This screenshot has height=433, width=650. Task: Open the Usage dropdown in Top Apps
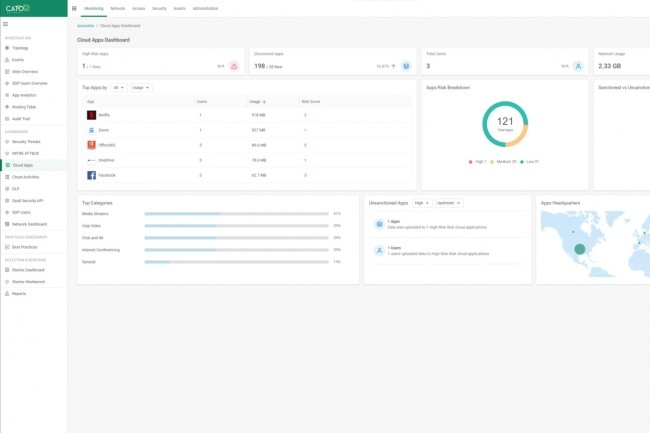pos(142,88)
